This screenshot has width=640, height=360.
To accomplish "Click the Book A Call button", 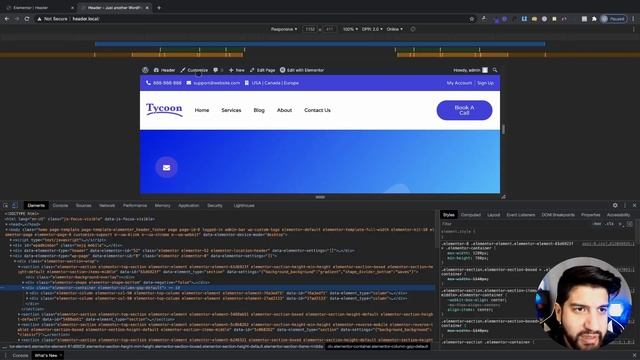I will click(464, 110).
